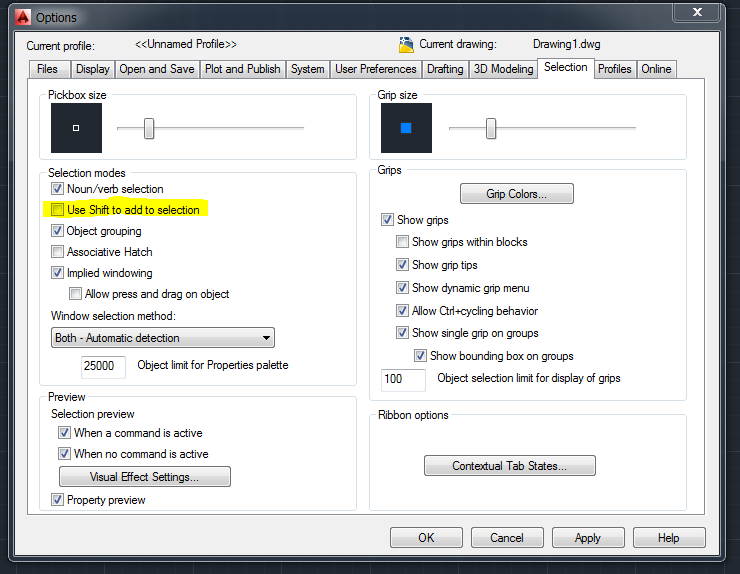Toggle Show dynamic grip menu
740x574 pixels.
pos(402,287)
